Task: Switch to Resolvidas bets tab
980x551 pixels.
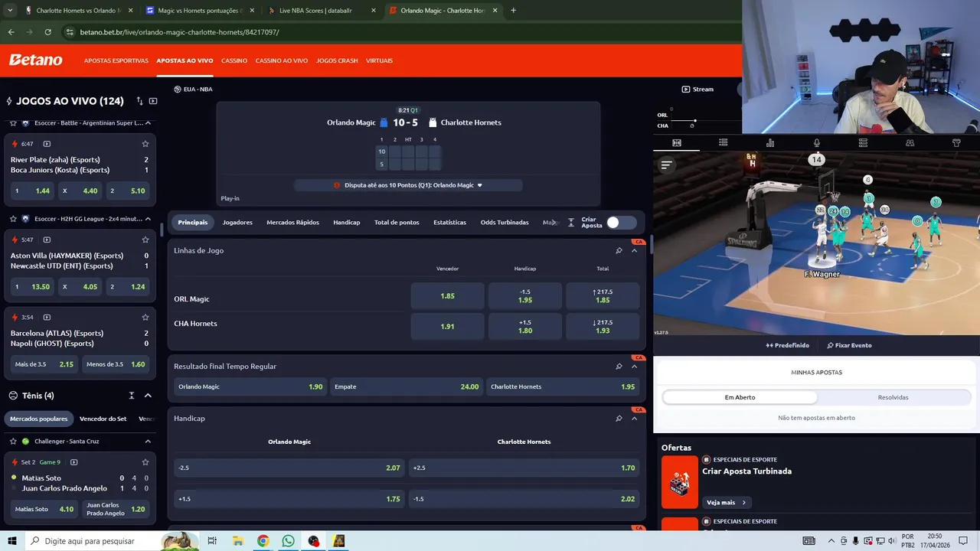Action: [893, 397]
